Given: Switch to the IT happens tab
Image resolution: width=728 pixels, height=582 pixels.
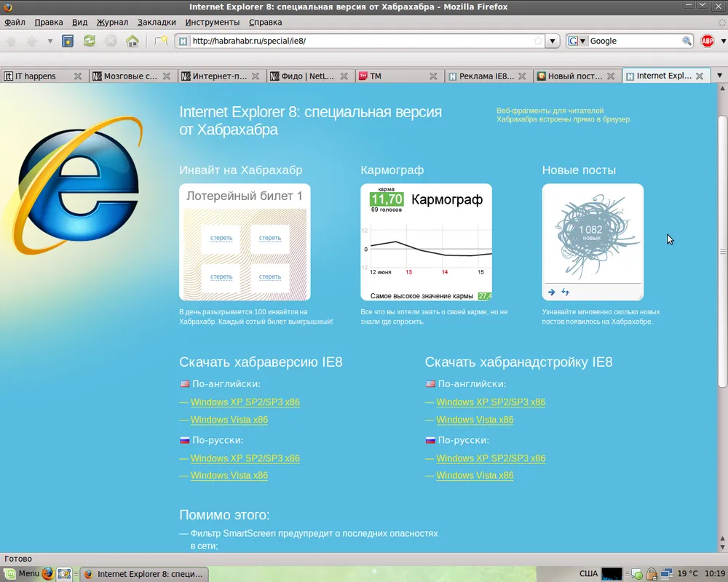Looking at the screenshot, I should [44, 76].
